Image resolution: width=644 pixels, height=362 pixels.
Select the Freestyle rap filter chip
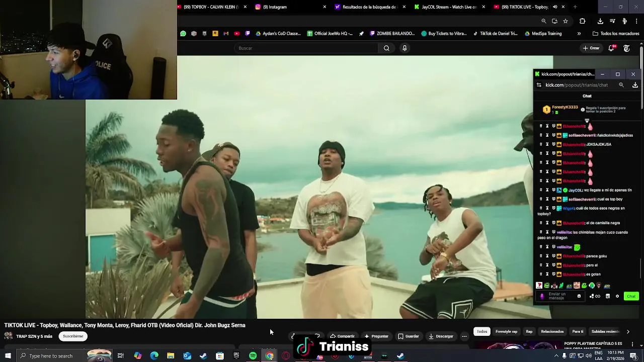click(x=506, y=332)
